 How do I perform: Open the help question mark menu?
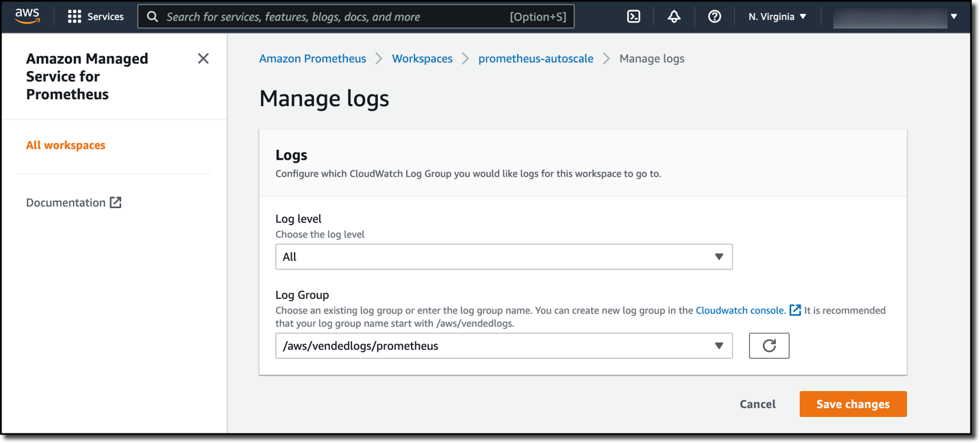tap(714, 16)
